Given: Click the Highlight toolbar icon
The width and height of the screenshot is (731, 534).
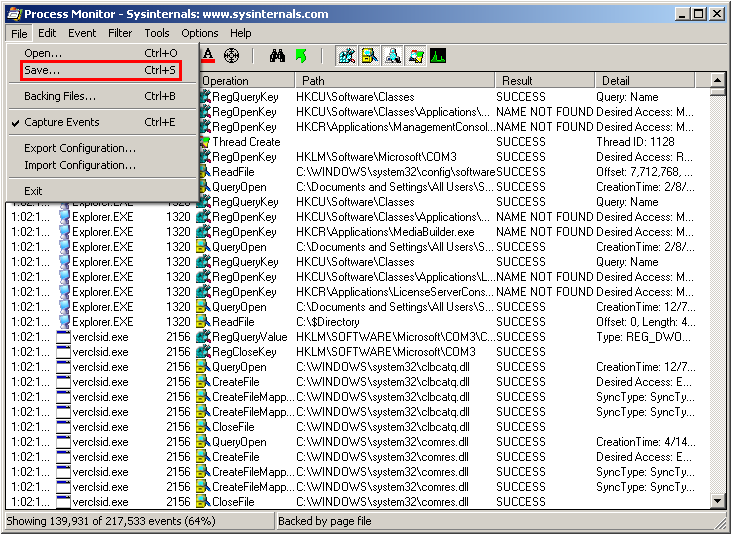Looking at the screenshot, I should click(x=208, y=56).
